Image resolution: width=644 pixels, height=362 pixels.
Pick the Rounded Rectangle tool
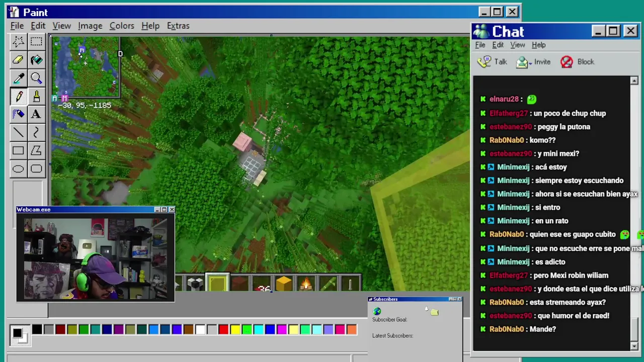point(36,168)
